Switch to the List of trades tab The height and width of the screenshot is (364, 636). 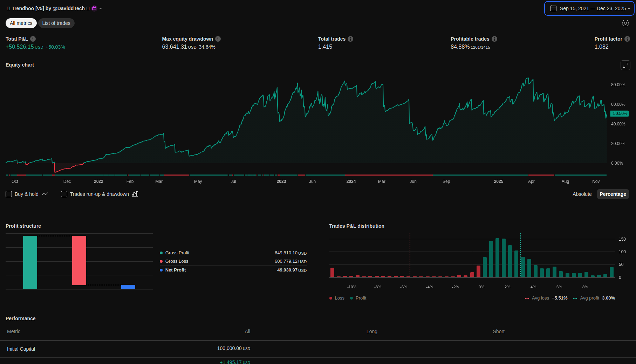(x=56, y=23)
